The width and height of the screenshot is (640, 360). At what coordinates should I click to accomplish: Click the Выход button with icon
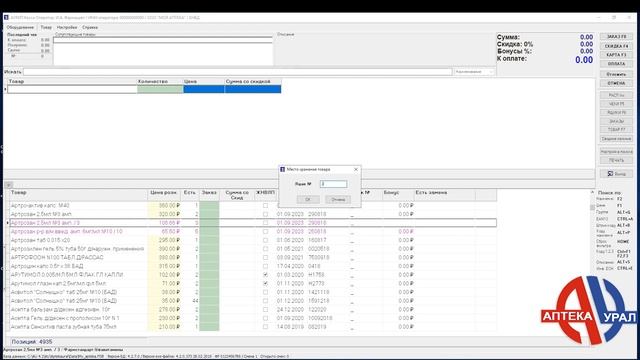point(616,174)
